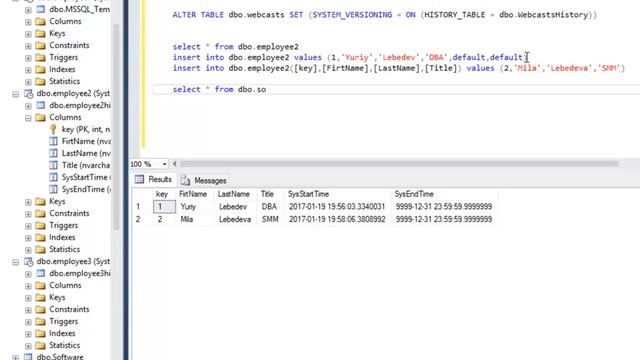The image size is (640, 360).
Task: Click Keys folder icon of dbo.employee3
Action: pyautogui.click(x=40, y=297)
